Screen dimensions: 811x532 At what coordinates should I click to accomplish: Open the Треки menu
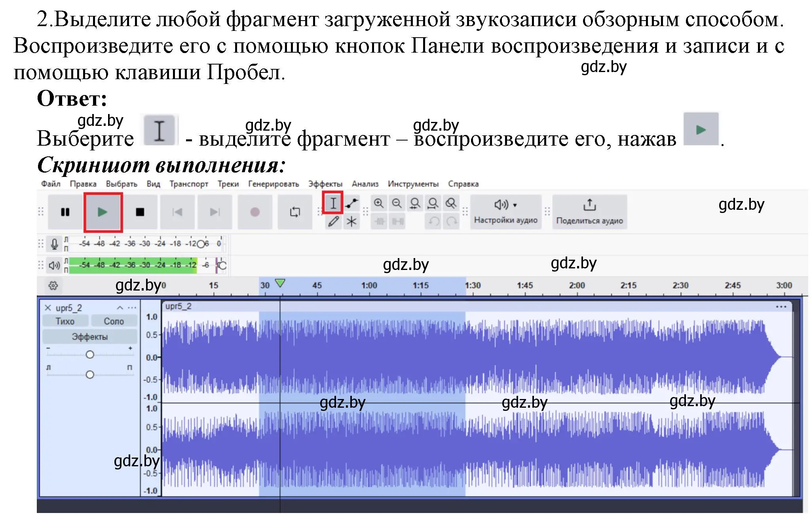pos(228,184)
